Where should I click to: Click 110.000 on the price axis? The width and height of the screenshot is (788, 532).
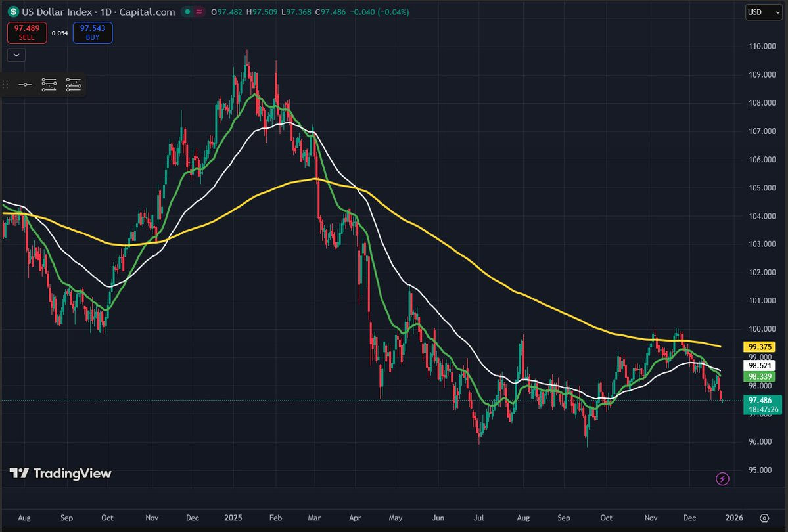tap(762, 46)
